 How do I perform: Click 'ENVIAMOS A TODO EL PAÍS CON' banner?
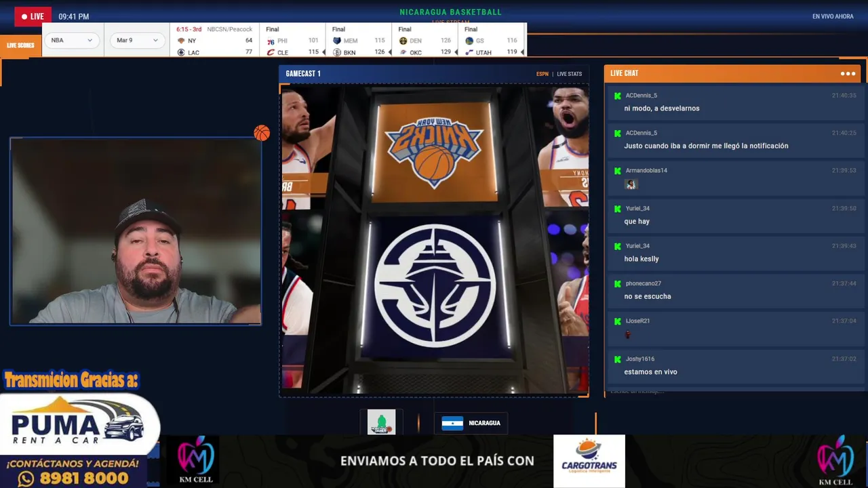pos(437,461)
